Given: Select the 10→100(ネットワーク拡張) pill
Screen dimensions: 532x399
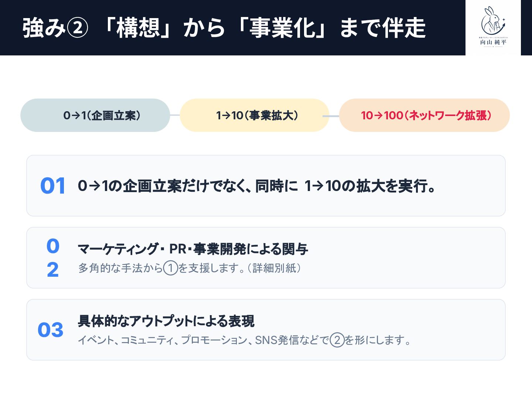Looking at the screenshot, I should (x=424, y=115).
